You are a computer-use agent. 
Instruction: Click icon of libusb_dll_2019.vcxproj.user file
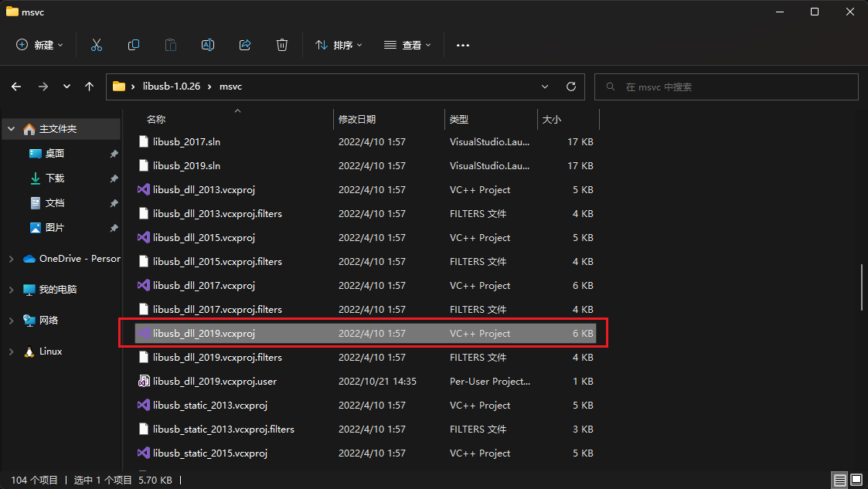coord(143,381)
